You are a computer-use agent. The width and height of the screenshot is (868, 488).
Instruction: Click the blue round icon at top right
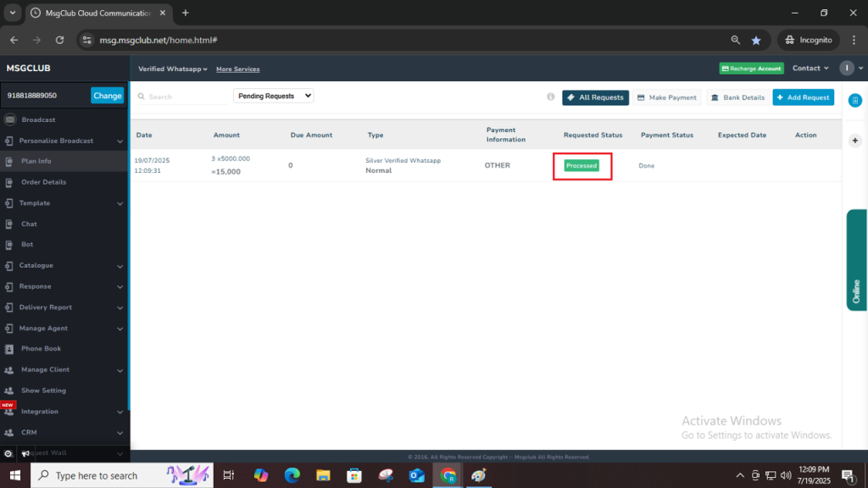855,100
